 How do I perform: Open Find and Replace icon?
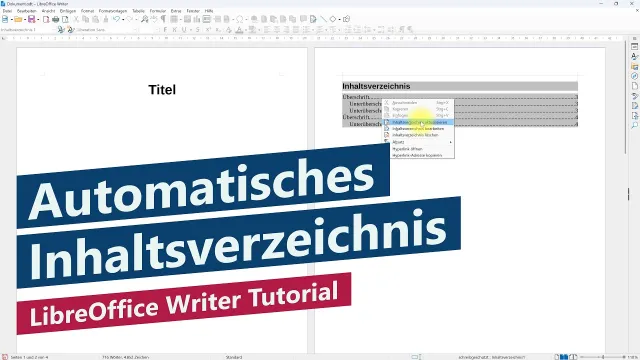(x=144, y=19)
